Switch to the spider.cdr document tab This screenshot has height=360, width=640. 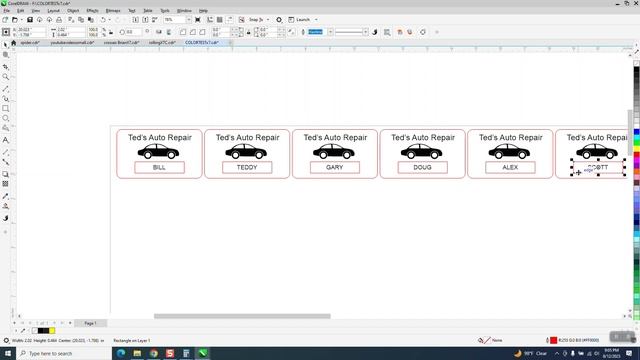(x=30, y=42)
